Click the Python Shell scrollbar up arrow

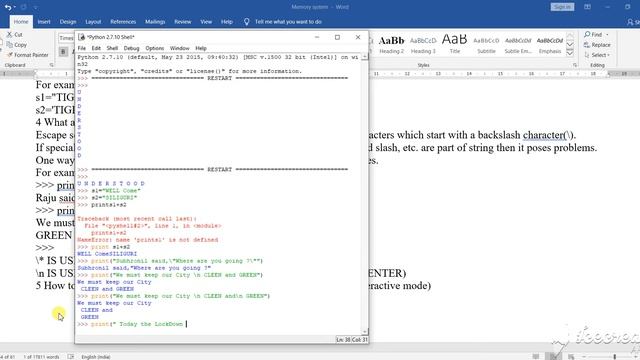pyautogui.click(x=364, y=57)
